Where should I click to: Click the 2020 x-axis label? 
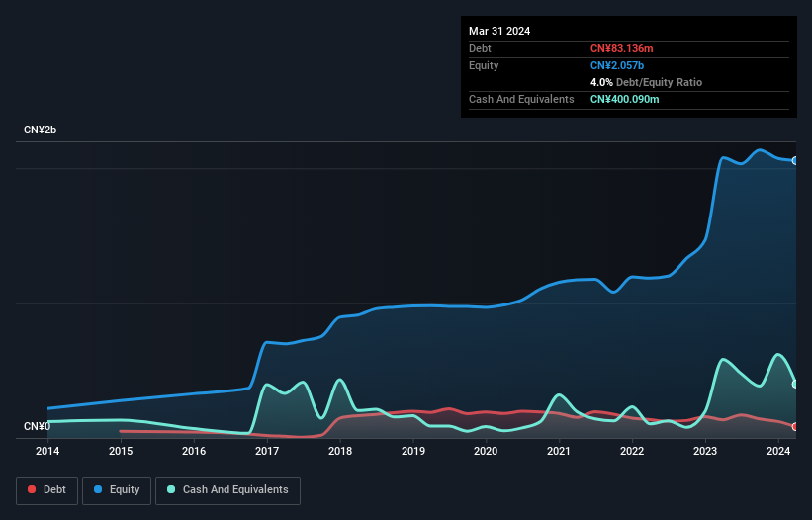click(x=486, y=451)
